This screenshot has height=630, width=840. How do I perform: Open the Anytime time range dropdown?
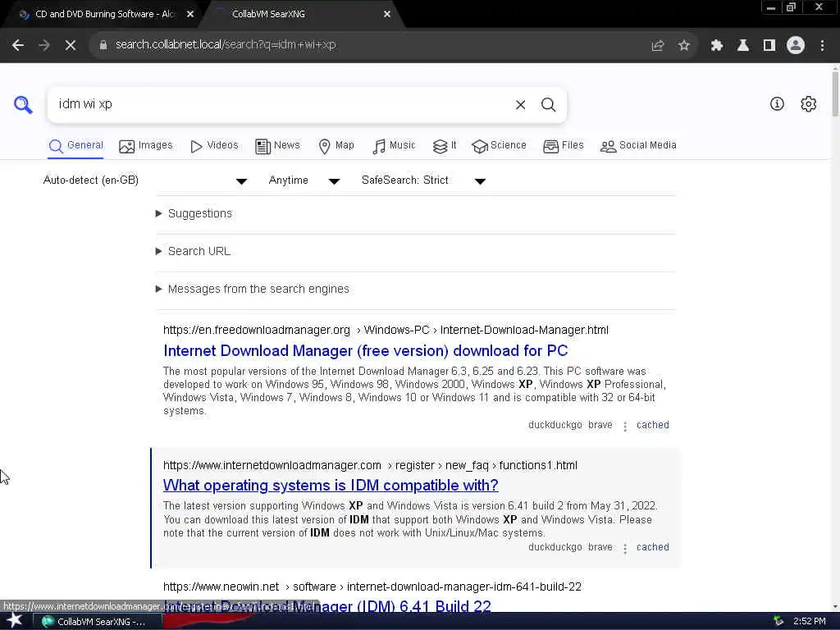[x=304, y=180]
